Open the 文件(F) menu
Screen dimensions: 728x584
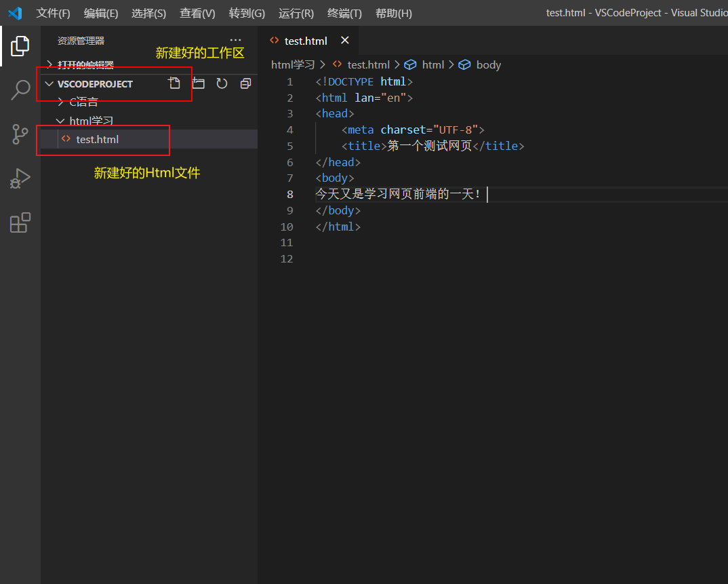53,13
